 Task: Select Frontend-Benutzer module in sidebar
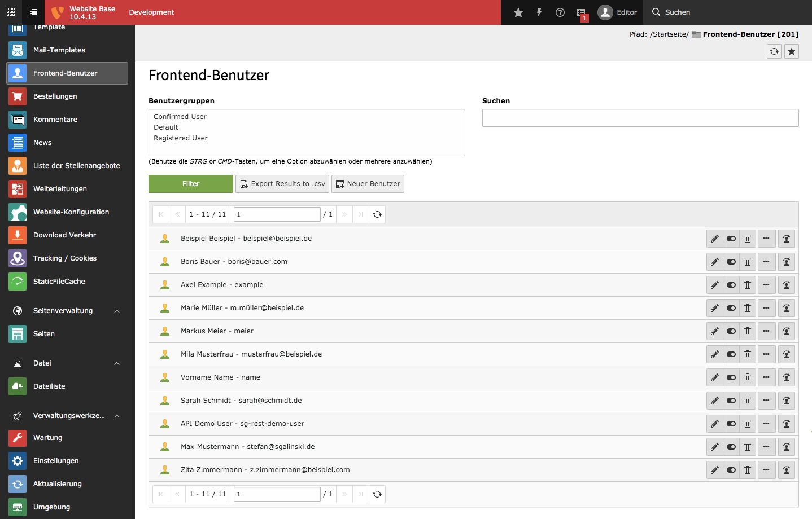[67, 73]
